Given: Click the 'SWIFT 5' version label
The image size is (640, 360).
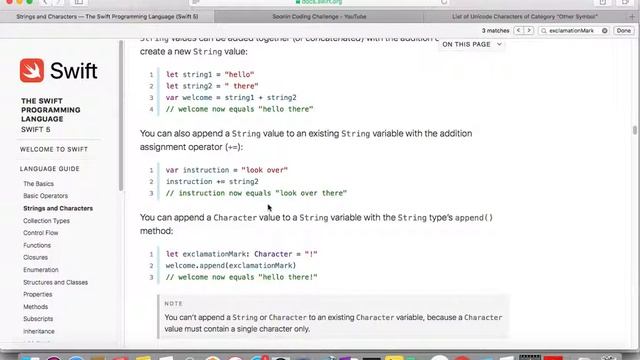Looking at the screenshot, I should pos(36,130).
